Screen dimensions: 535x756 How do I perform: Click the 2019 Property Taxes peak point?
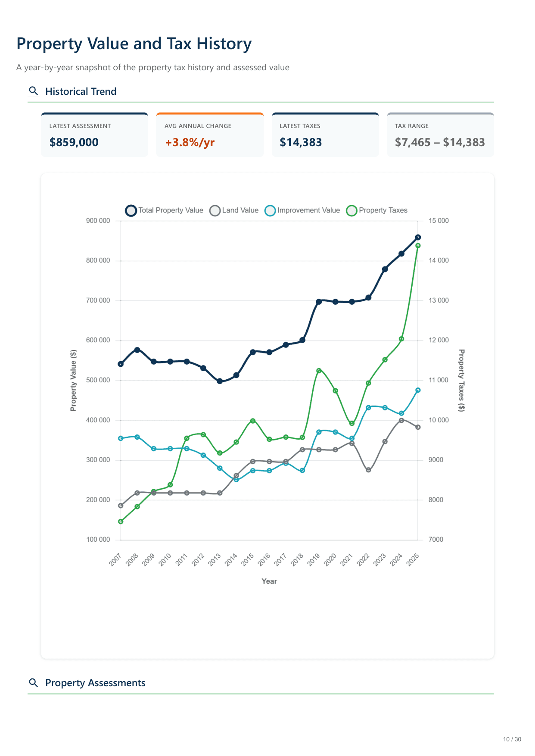point(319,371)
